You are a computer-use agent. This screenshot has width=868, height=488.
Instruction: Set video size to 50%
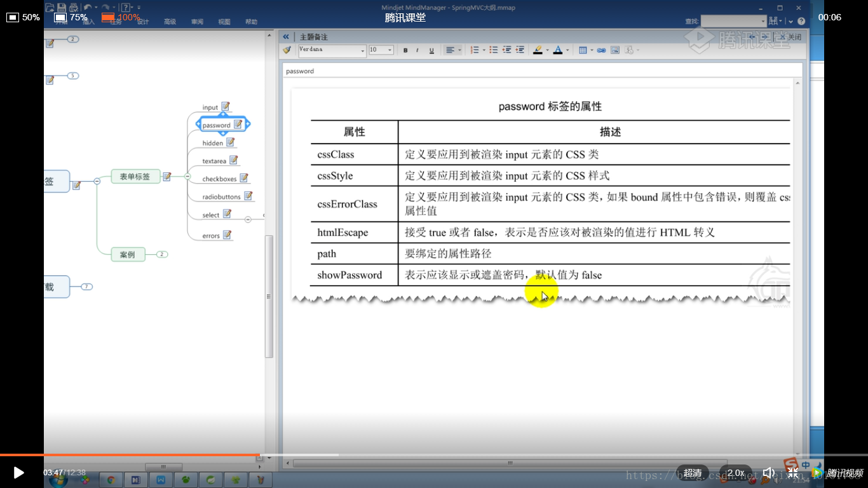24,17
